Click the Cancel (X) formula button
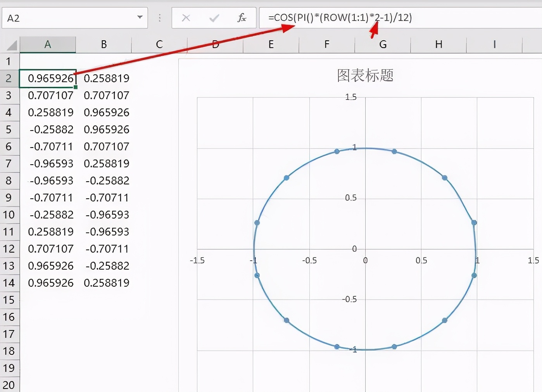Viewport: 542px width, 392px height. click(186, 18)
